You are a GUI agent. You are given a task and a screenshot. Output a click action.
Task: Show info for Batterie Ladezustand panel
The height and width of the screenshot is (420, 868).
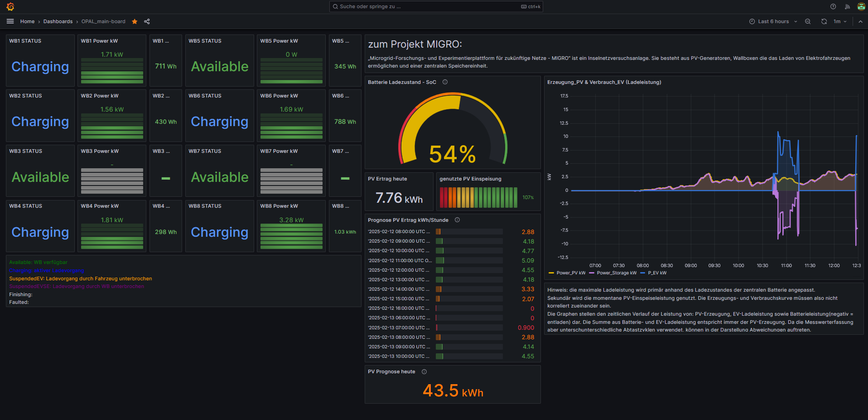point(445,82)
